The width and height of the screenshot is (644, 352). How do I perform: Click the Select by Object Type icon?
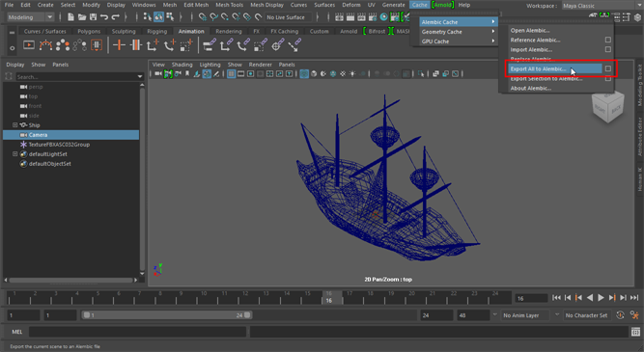point(158,16)
